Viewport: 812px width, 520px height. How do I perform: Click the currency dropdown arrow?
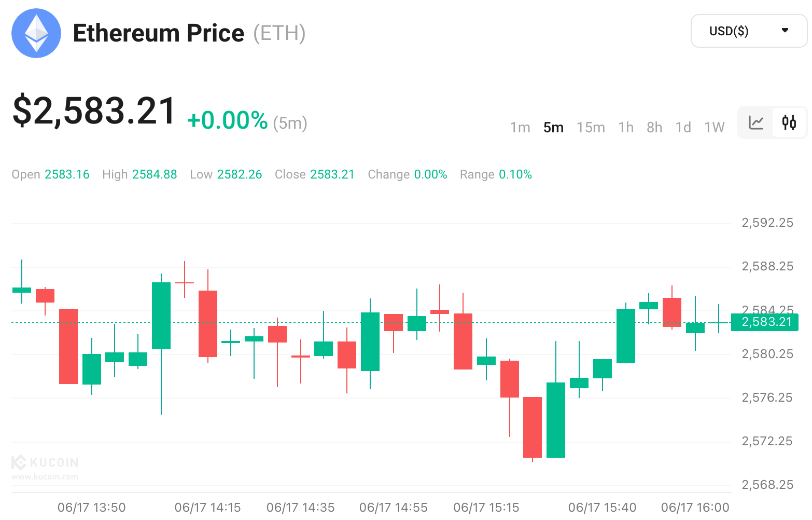(785, 31)
